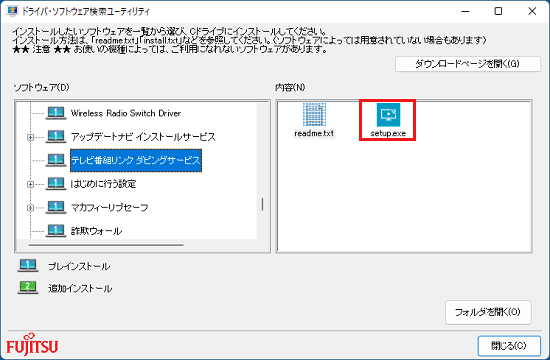Click ダウンロードページを開く(G) button
Viewport: 550px width, 360px height.
point(468,64)
